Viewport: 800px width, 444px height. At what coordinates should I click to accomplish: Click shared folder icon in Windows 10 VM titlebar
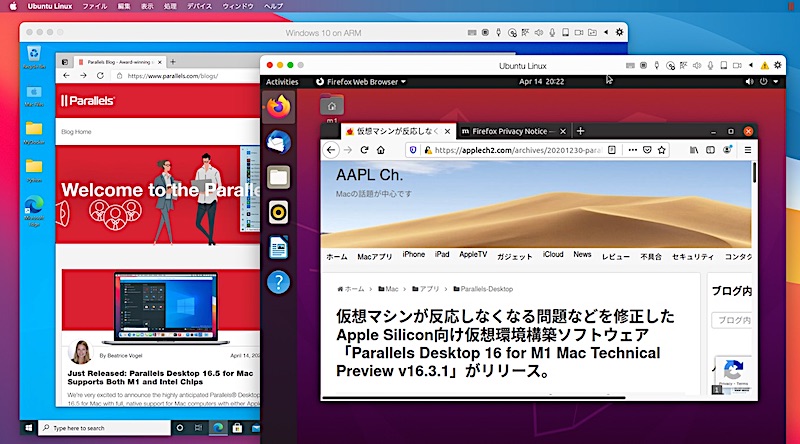(592, 32)
